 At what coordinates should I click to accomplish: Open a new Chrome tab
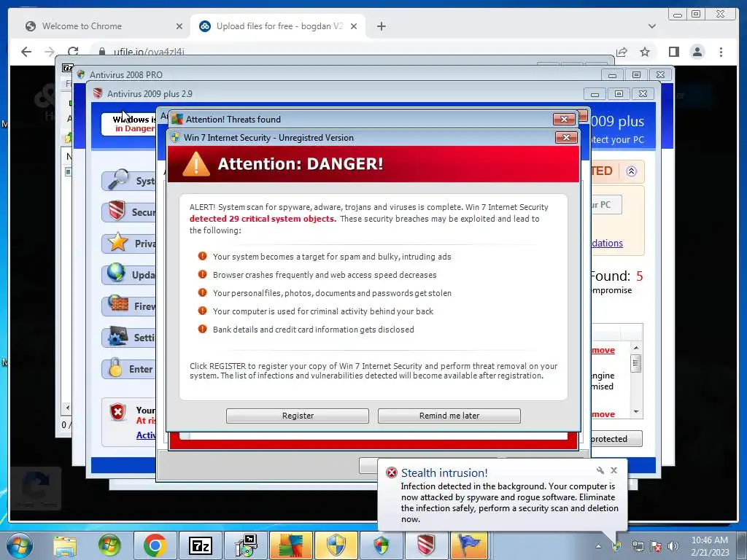(381, 26)
